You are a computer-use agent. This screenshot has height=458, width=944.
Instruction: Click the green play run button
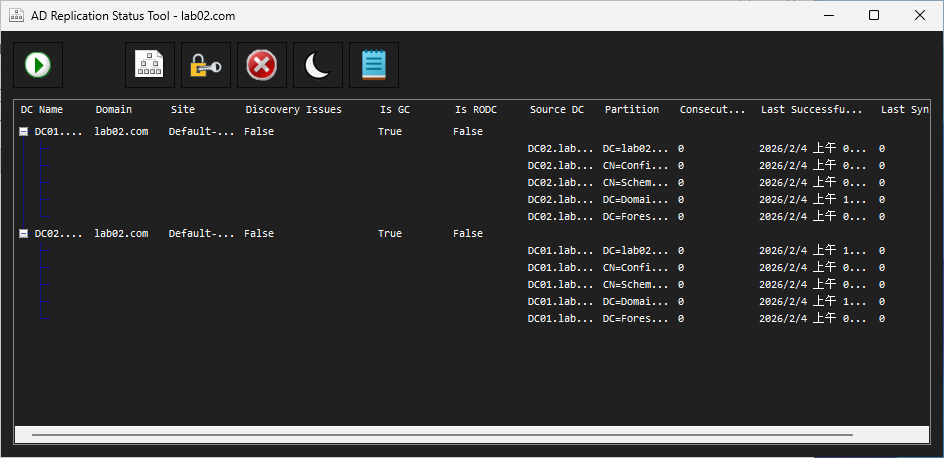[38, 65]
